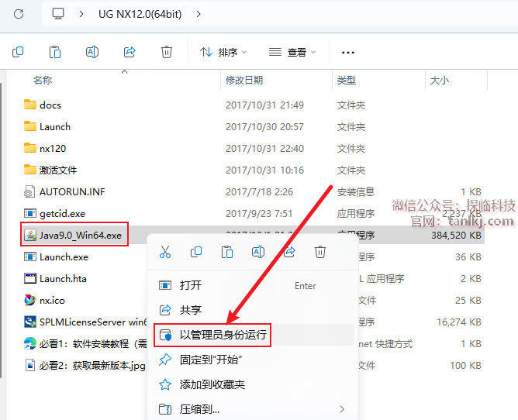This screenshot has height=420, width=518.
Task: Click the 36 KB size of Launch.exe
Action: point(468,257)
